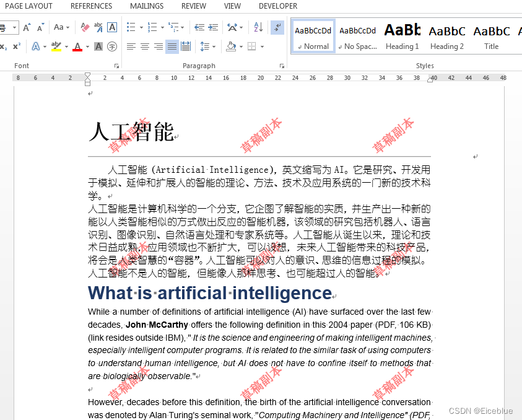The image size is (522, 420).
Task: Apply the No Spacing style
Action: tap(357, 37)
